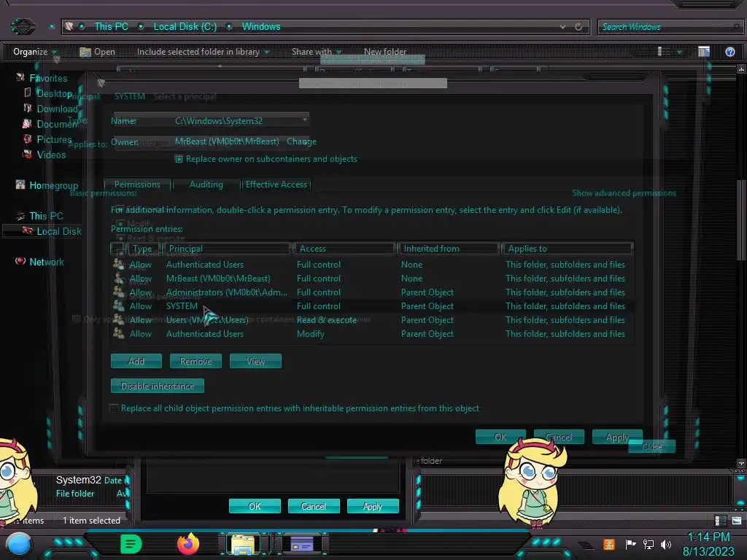Select Authenticated Users entry with Modify access
The height and width of the screenshot is (560, 747).
pos(372,333)
